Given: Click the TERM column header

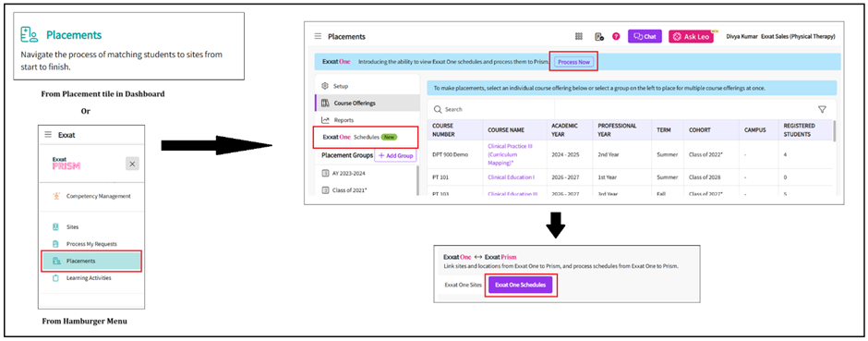Looking at the screenshot, I should pyautogui.click(x=664, y=130).
